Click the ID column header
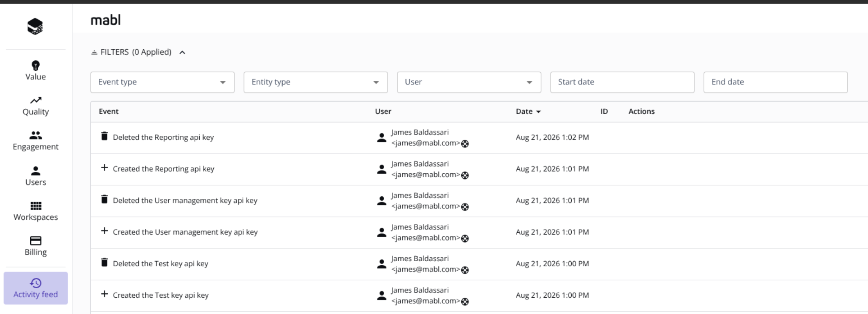 604,111
